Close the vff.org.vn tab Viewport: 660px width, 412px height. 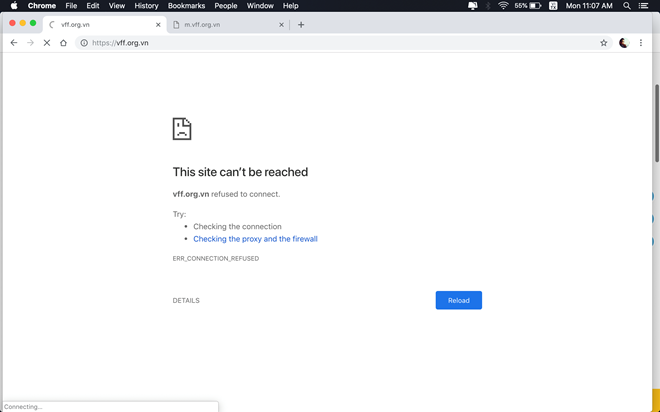pos(158,25)
